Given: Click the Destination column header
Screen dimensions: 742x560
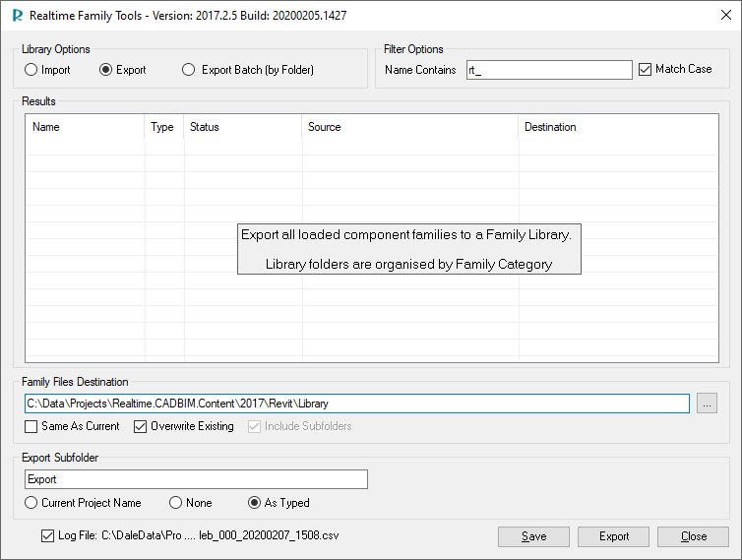Looking at the screenshot, I should (618, 127).
